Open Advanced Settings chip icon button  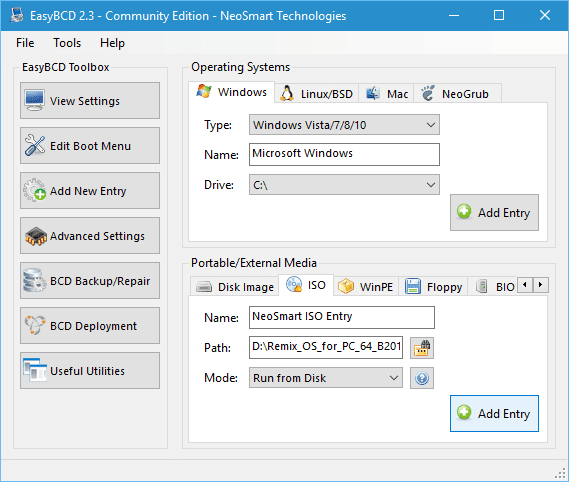(x=90, y=236)
